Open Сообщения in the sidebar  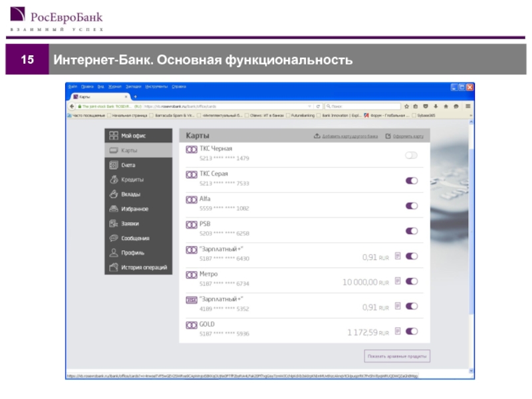point(138,238)
